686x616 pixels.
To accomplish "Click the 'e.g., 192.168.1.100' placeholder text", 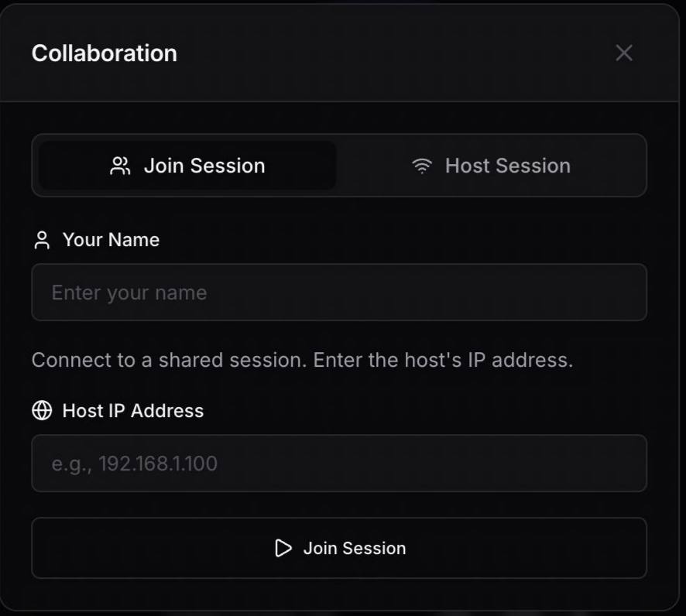I will pyautogui.click(x=135, y=464).
